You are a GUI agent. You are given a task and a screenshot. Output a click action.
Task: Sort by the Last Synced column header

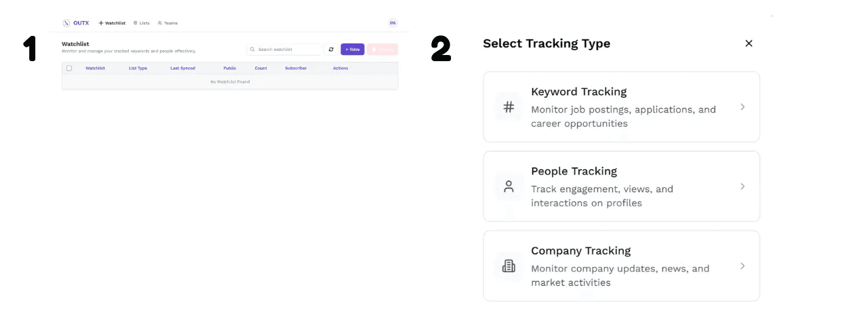pos(182,68)
